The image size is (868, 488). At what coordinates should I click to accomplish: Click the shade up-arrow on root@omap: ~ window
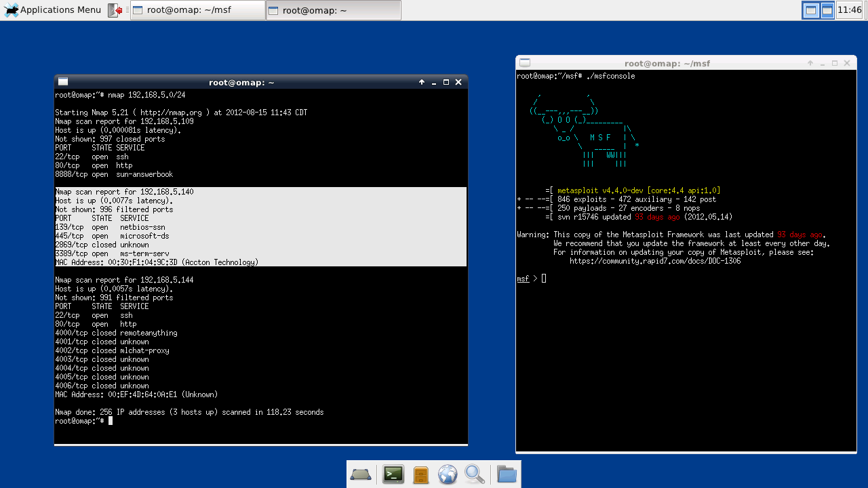(x=422, y=82)
